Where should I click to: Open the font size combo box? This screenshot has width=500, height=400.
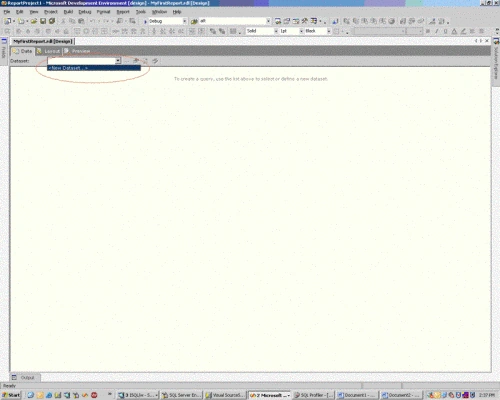click(414, 31)
